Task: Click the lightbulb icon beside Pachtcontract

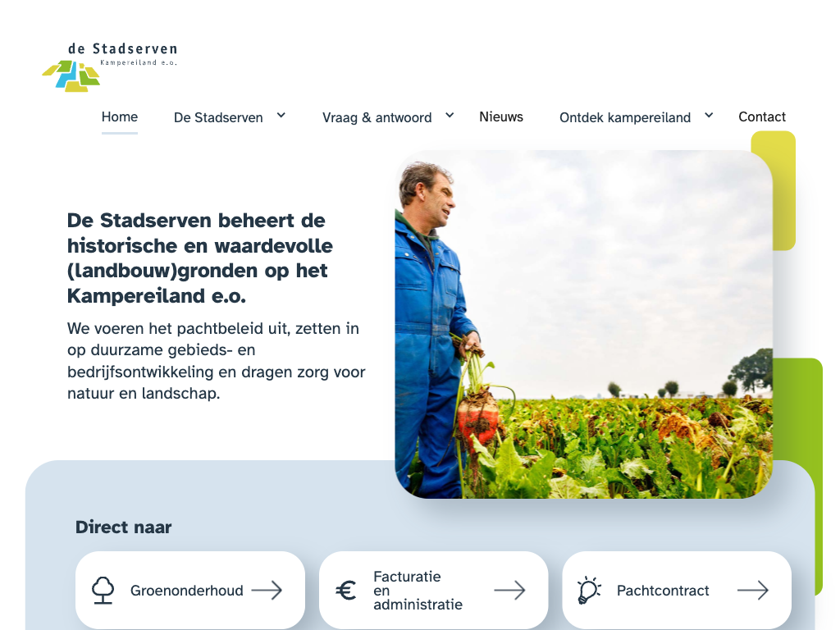Action: (x=589, y=591)
